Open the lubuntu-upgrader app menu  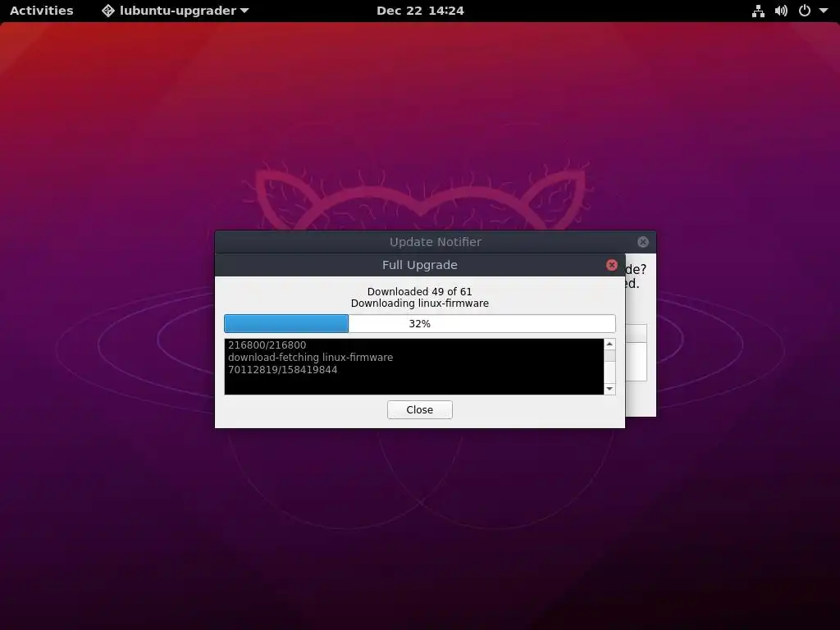(176, 11)
